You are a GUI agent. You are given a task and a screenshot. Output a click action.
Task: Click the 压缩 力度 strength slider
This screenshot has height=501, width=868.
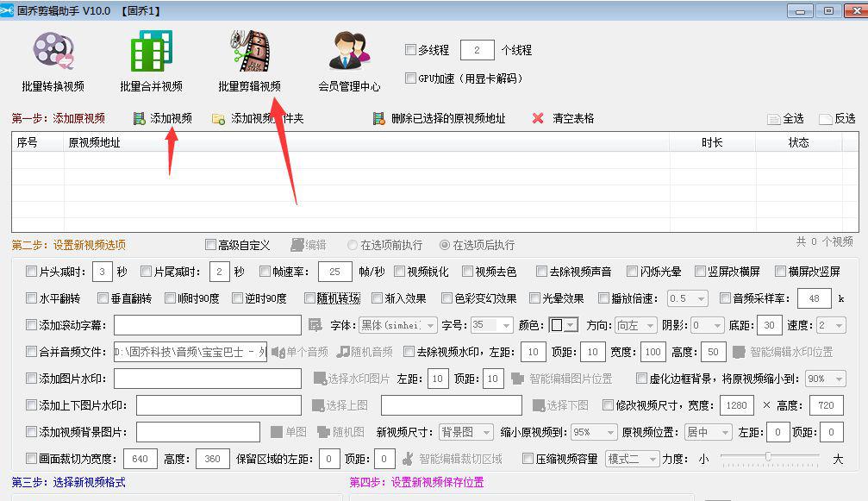(769, 458)
